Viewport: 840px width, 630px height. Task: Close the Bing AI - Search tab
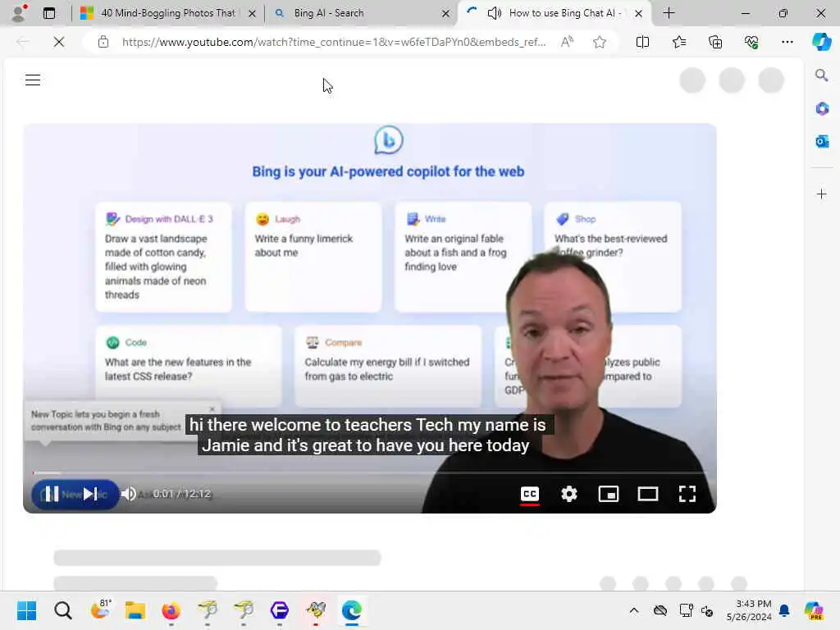tap(445, 13)
